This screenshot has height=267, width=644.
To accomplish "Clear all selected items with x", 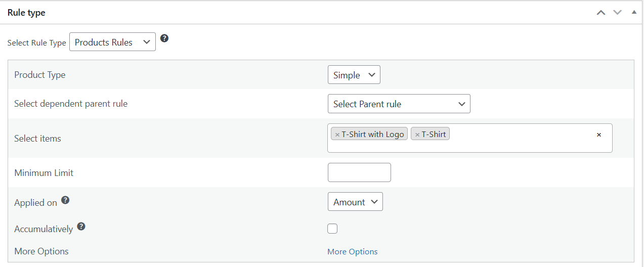I will tap(599, 135).
